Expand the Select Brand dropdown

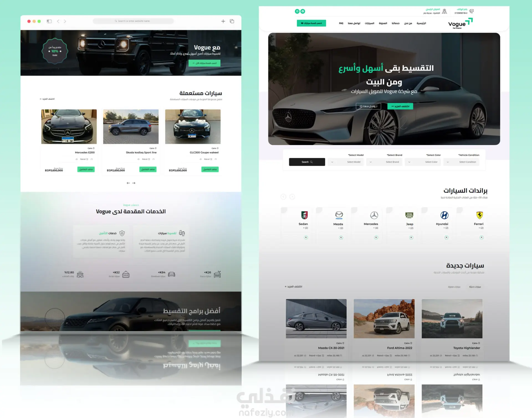[385, 162]
